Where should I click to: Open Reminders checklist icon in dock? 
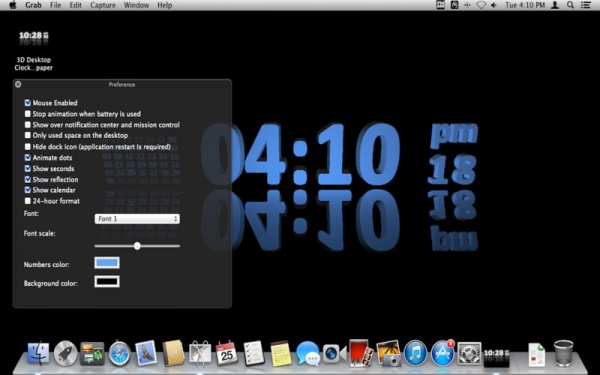tap(253, 353)
